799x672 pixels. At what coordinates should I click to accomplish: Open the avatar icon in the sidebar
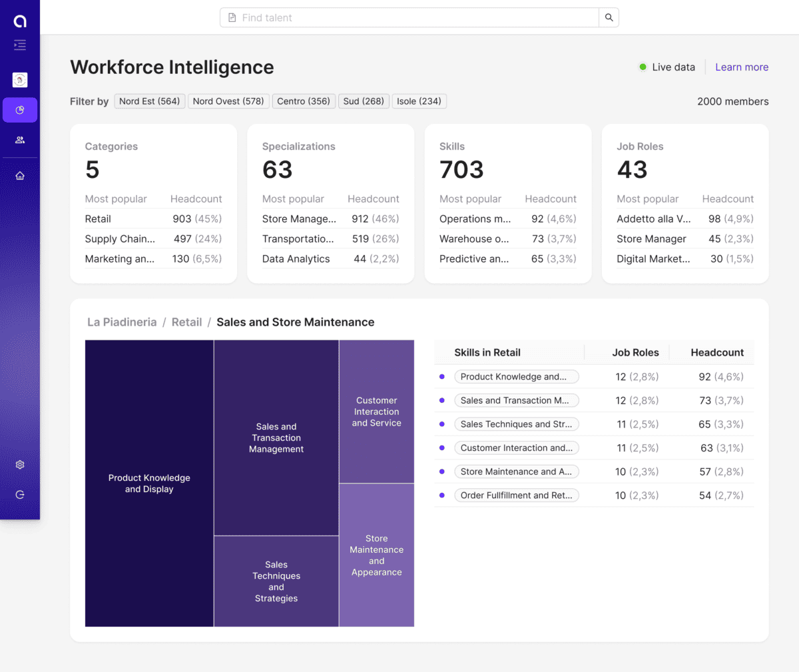[19, 79]
